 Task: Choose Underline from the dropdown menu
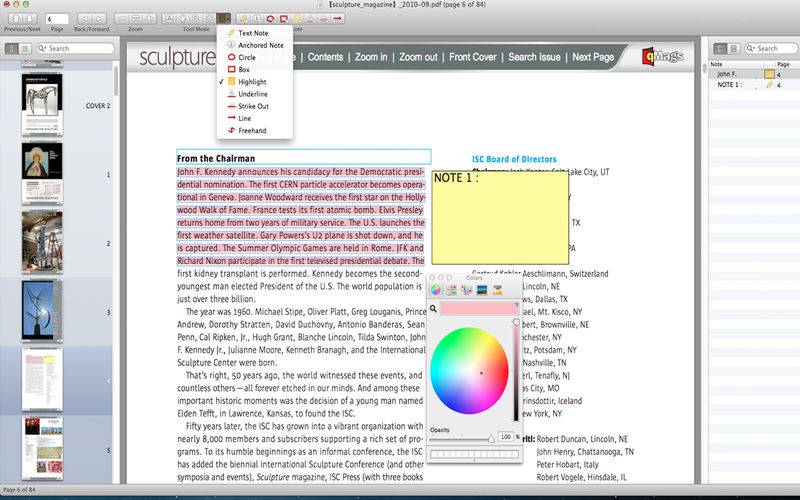coord(255,94)
